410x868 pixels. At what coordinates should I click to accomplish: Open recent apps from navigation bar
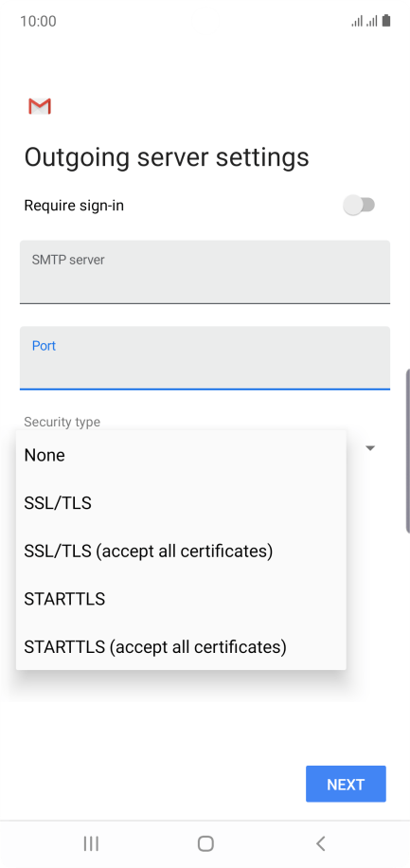(x=91, y=843)
